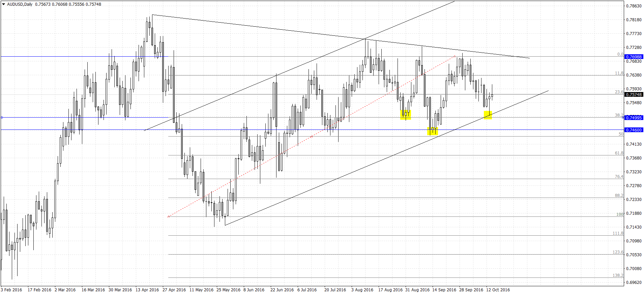Click the 0.75930 price axis label
The width and height of the screenshot is (644, 294).
[634, 89]
